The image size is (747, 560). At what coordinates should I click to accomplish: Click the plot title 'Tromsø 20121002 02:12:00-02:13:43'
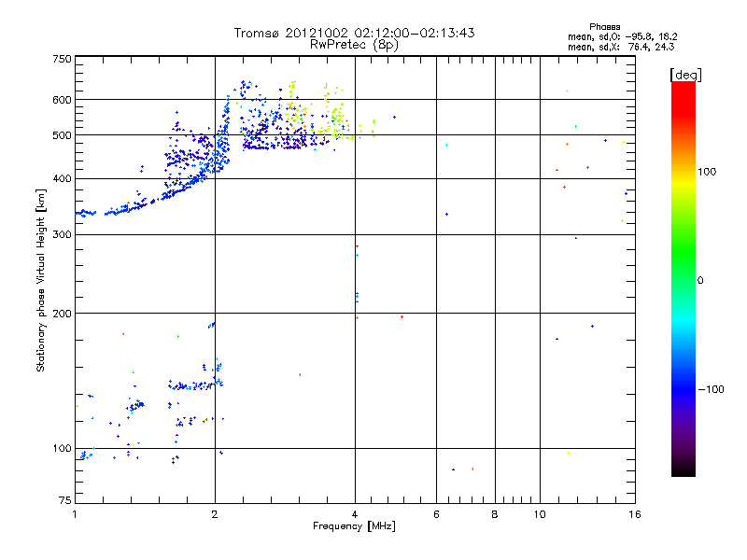pyautogui.click(x=354, y=33)
